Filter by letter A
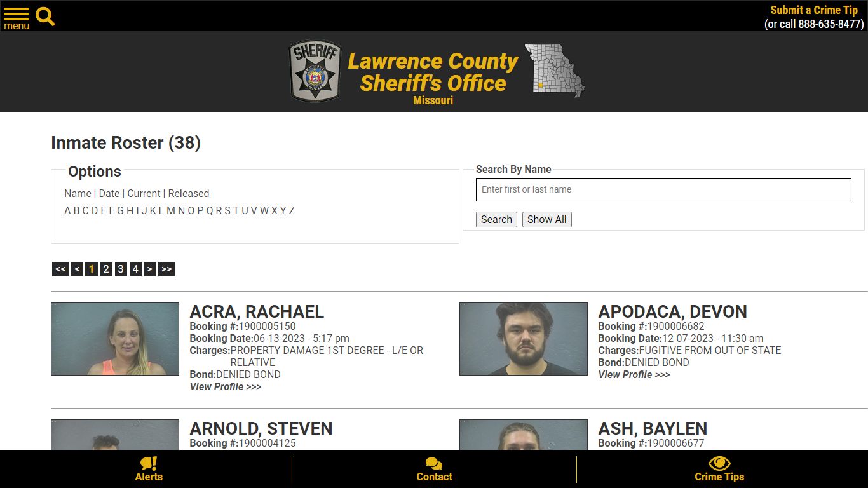868x488 pixels. tap(67, 210)
